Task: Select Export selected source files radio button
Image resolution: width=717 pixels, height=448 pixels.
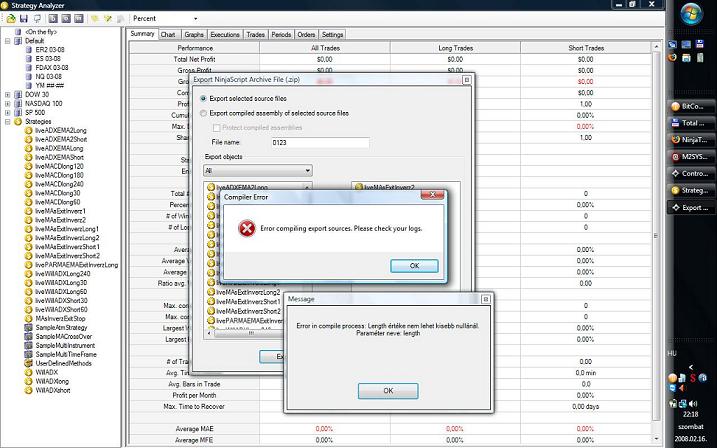Action: click(x=203, y=98)
